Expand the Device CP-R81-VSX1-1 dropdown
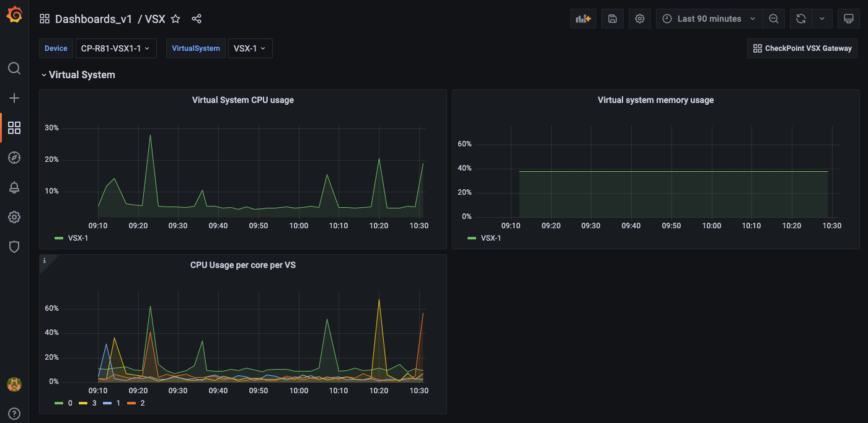This screenshot has height=423, width=868. 116,48
